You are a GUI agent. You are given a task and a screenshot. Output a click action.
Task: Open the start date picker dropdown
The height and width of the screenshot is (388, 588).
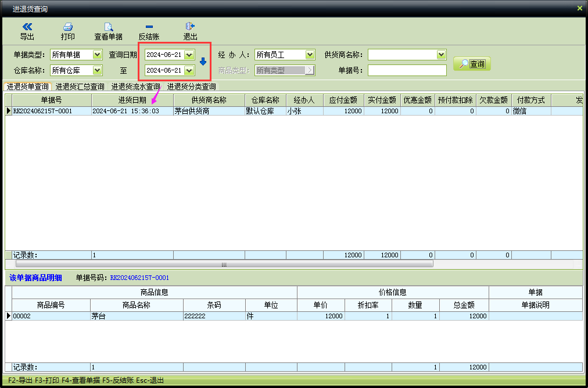[189, 55]
